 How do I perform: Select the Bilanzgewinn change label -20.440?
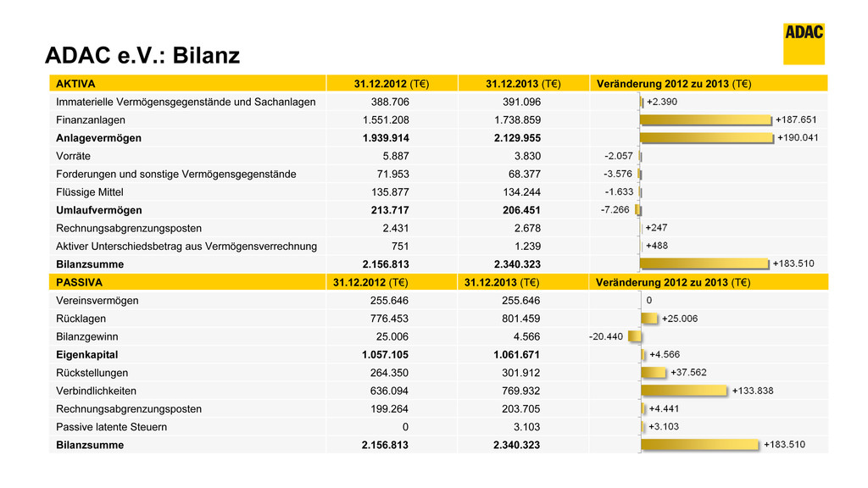[x=606, y=336]
